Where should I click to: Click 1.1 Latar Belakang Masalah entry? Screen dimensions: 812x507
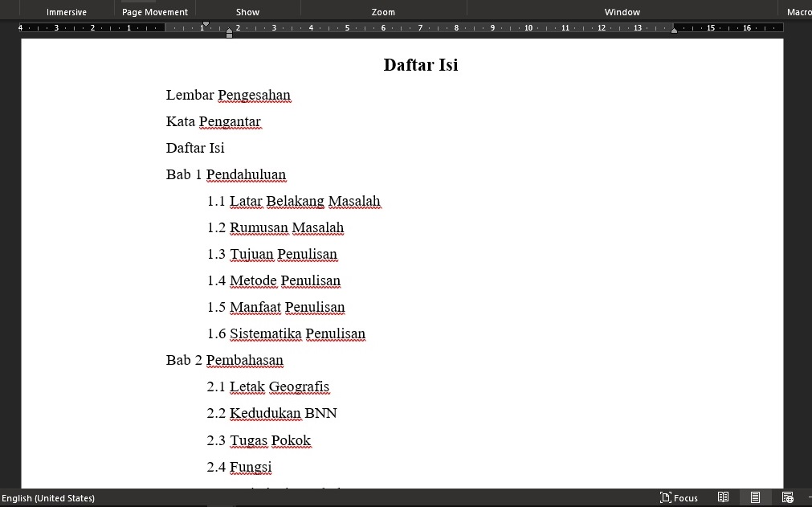pos(294,202)
